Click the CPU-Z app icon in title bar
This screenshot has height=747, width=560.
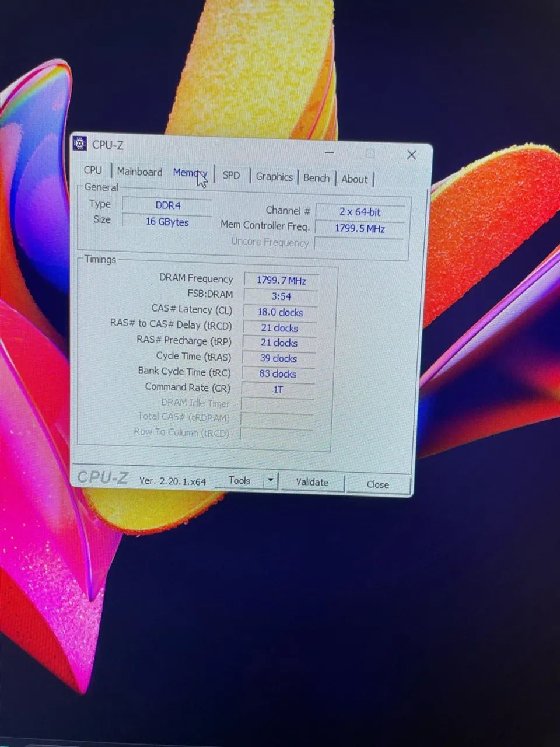[x=80, y=143]
